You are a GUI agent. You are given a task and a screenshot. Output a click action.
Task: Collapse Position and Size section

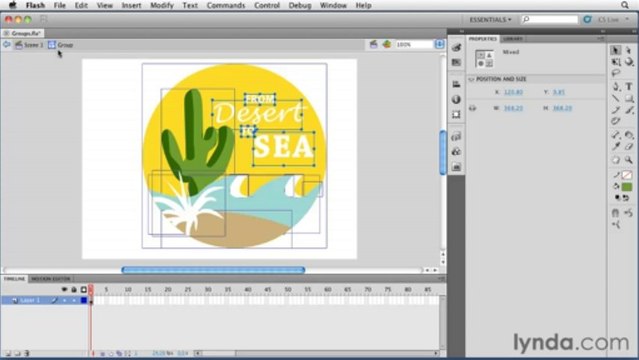(471, 79)
